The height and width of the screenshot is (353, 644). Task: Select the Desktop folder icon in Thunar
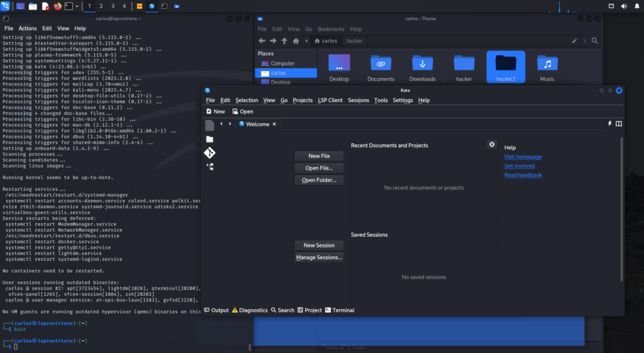(339, 68)
